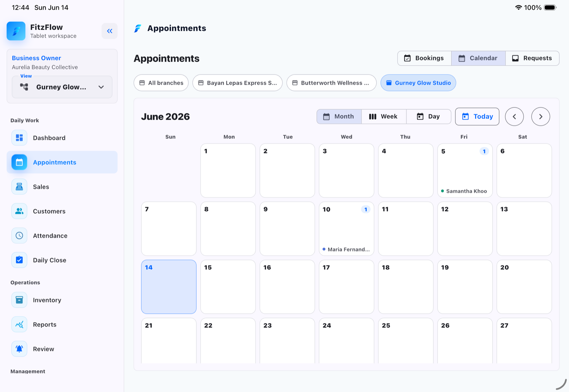The height and width of the screenshot is (392, 569).
Task: Click the appointment count badge on June 5
Action: click(484, 151)
